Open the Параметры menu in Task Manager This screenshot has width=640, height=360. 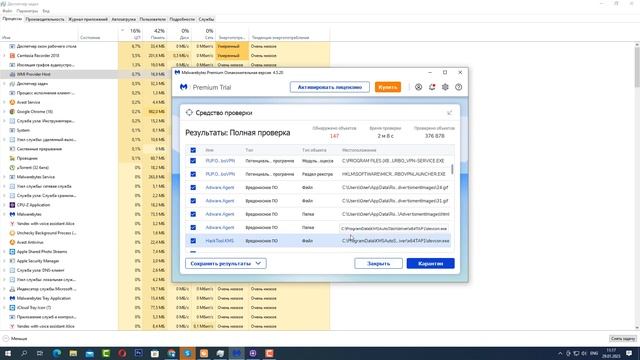pos(27,11)
